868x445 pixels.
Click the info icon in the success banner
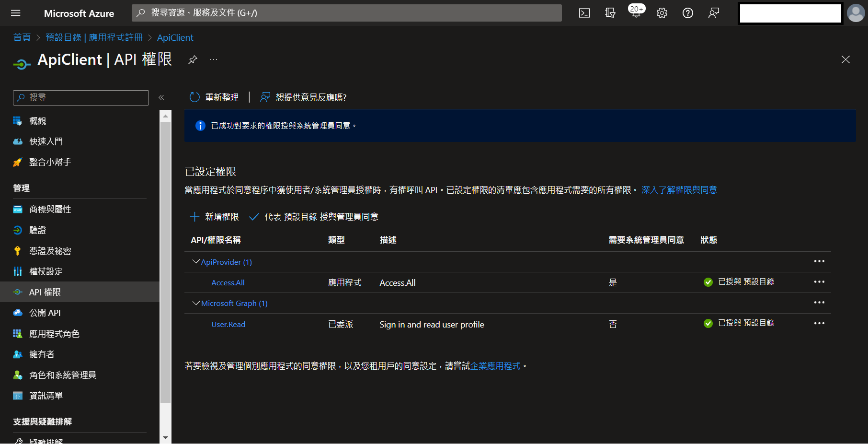[x=200, y=126]
